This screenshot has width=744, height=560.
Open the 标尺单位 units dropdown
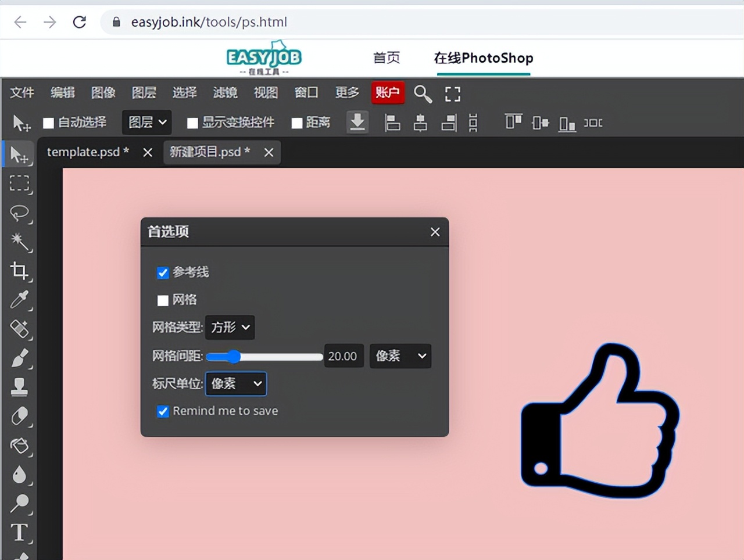[235, 383]
